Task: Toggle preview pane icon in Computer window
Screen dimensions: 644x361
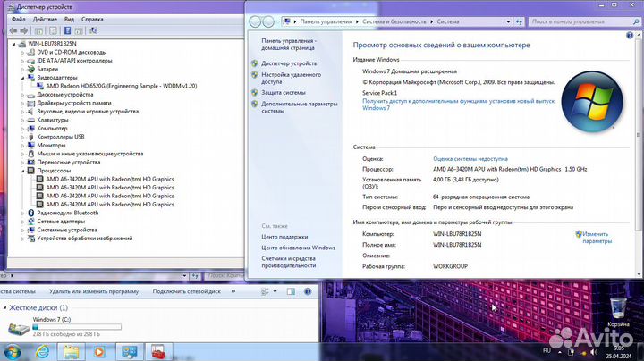Action: click(291, 291)
